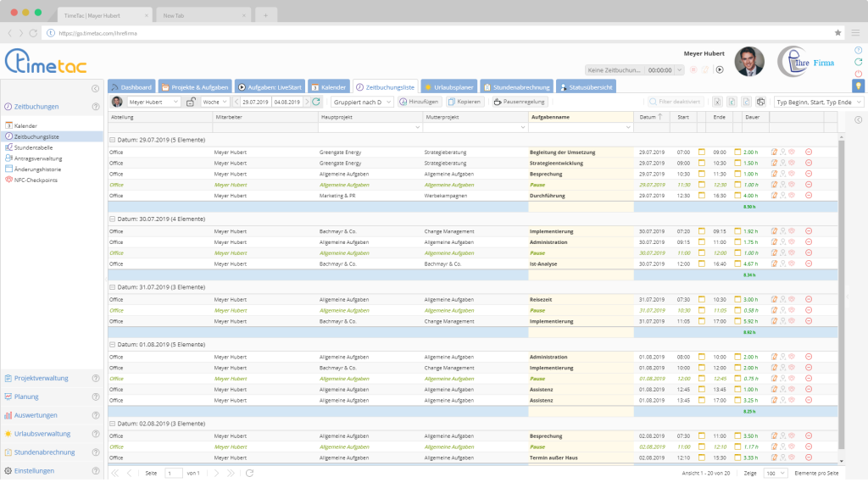Switch to the Urlaubsplaner tab
Image resolution: width=868 pixels, height=488 pixels.
click(448, 87)
